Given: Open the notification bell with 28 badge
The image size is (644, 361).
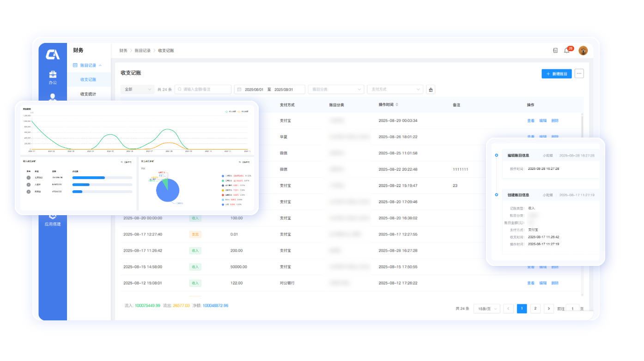Looking at the screenshot, I should 567,50.
